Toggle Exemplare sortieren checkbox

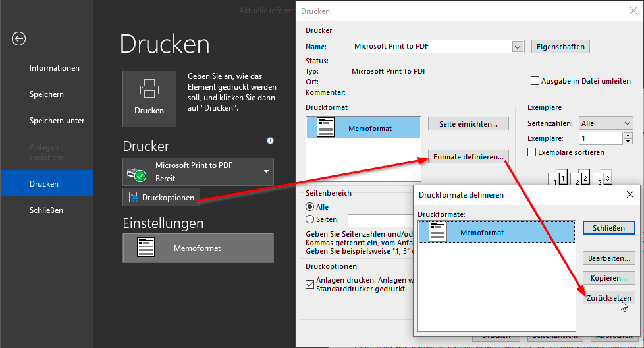(x=532, y=152)
